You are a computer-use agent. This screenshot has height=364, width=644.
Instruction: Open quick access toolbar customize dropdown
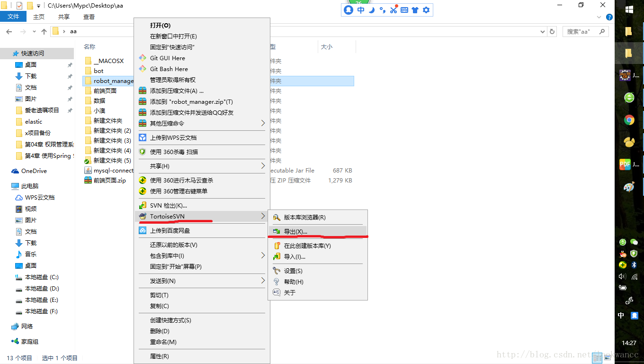point(39,6)
